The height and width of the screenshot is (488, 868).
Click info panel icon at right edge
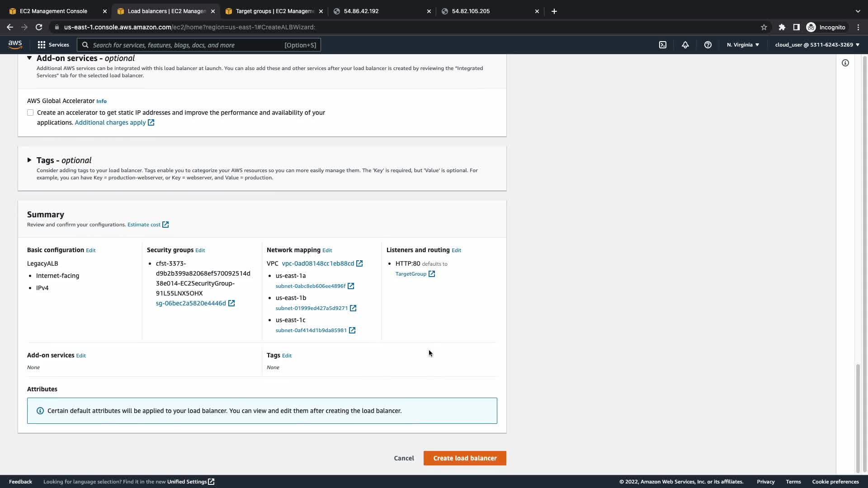(x=845, y=63)
